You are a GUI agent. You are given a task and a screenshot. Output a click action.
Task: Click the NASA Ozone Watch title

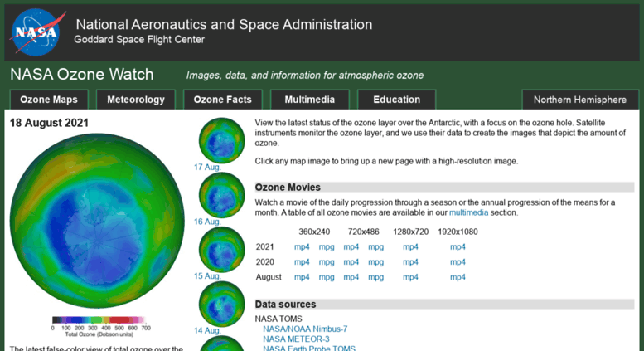(82, 75)
